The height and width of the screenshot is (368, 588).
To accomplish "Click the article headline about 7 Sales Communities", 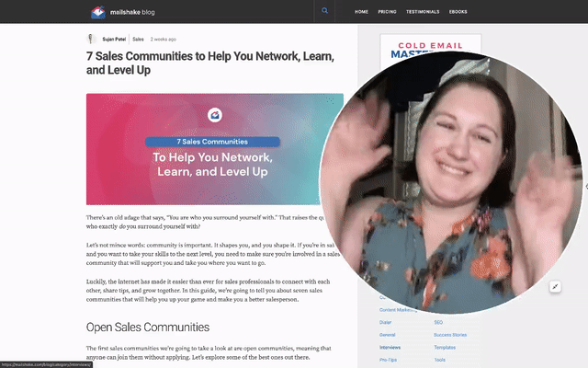I will click(210, 63).
